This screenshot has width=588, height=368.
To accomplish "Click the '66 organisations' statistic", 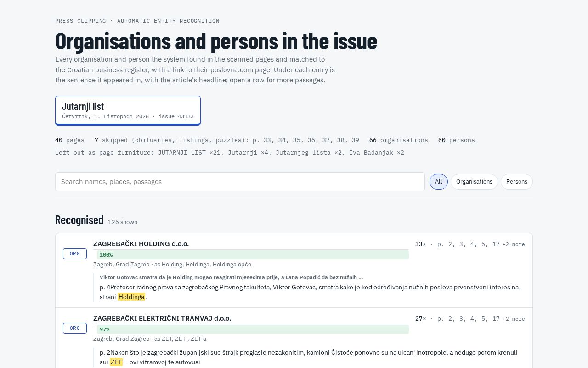I will (399, 140).
